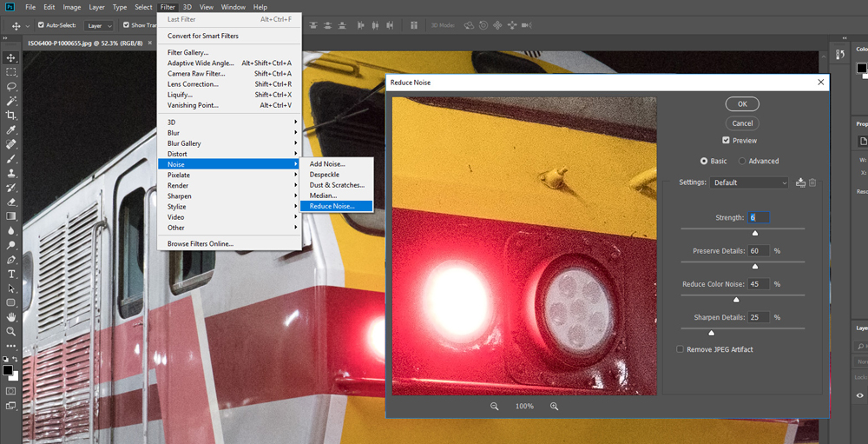Click the Orbit 3D object icon

pyautogui.click(x=469, y=25)
